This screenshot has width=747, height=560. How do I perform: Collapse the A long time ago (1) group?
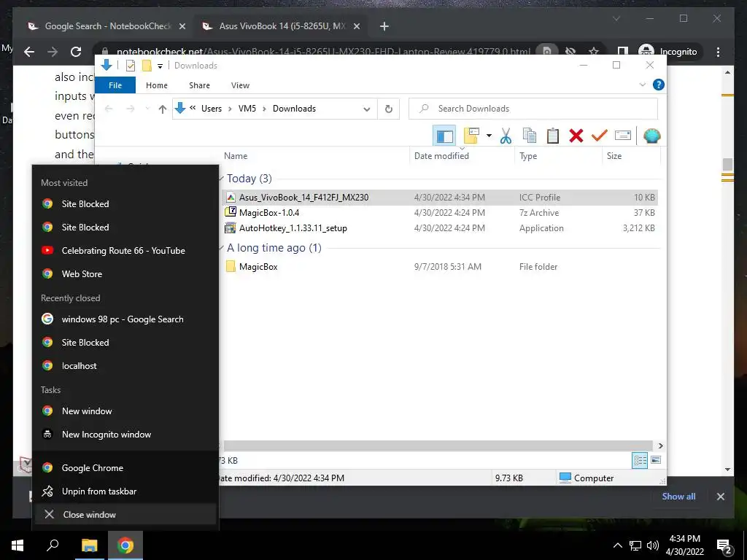(221, 248)
